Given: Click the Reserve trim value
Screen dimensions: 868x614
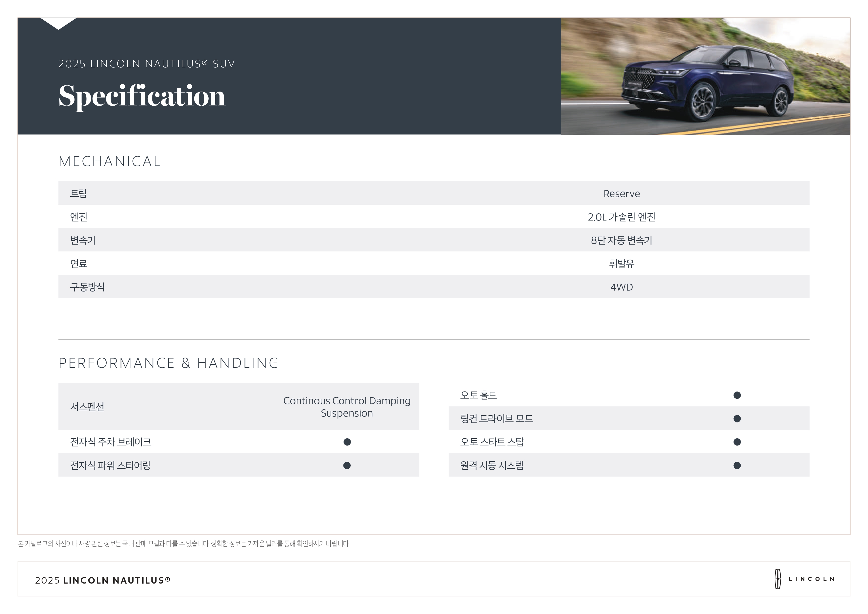Looking at the screenshot, I should pyautogui.click(x=622, y=194).
